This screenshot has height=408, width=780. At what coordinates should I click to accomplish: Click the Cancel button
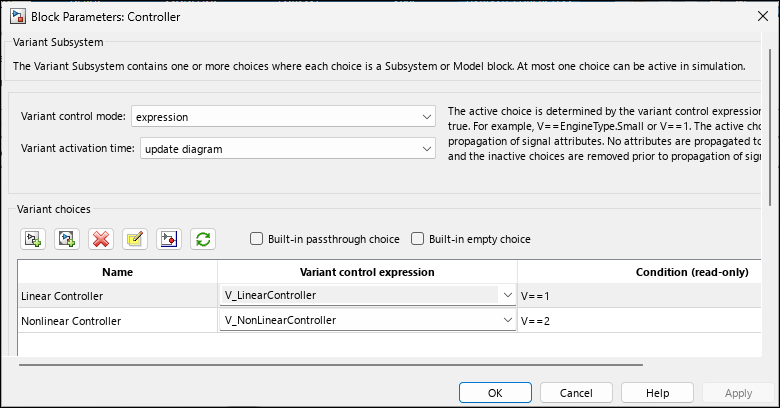coord(576,393)
